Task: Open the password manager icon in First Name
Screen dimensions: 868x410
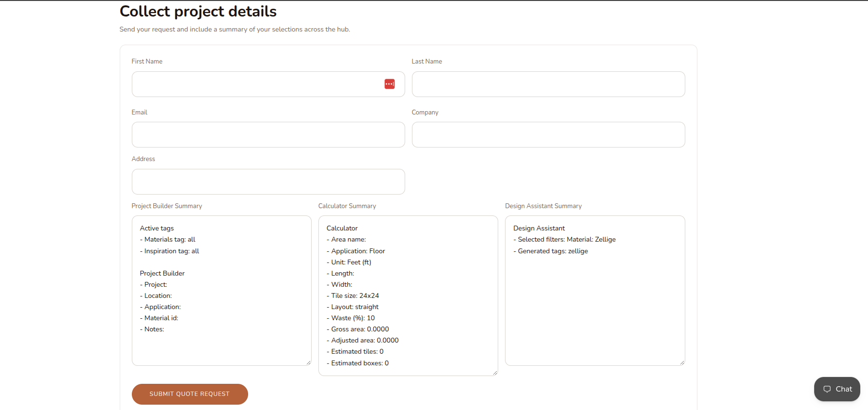Action: coord(390,84)
